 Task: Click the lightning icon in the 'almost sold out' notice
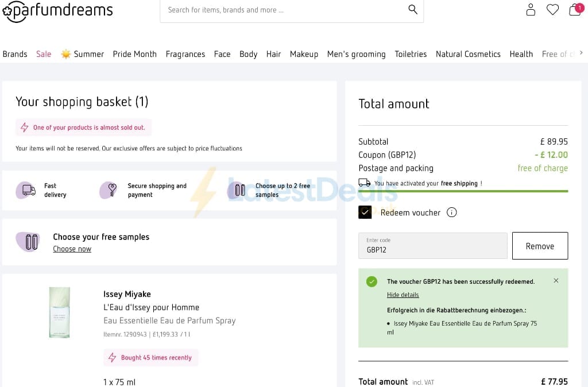click(24, 127)
